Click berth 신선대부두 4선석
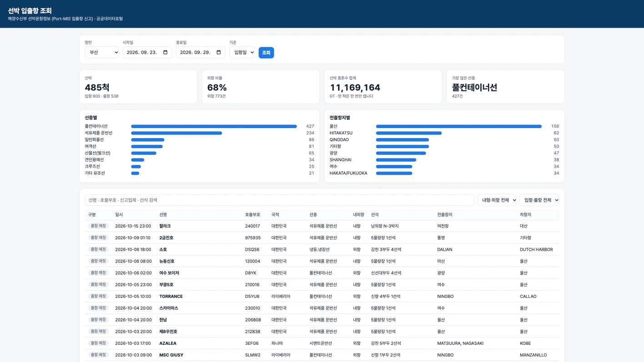Image resolution: width=644 pixels, height=362 pixels. tap(386, 273)
